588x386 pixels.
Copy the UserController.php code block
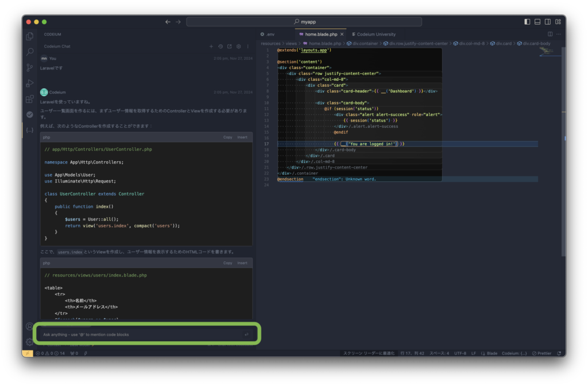coord(227,137)
